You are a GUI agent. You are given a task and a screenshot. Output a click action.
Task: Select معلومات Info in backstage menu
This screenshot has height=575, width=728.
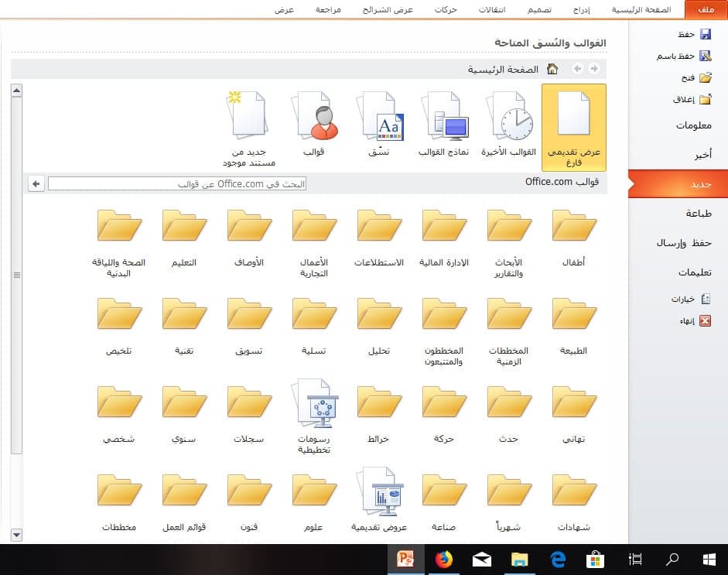(x=694, y=125)
